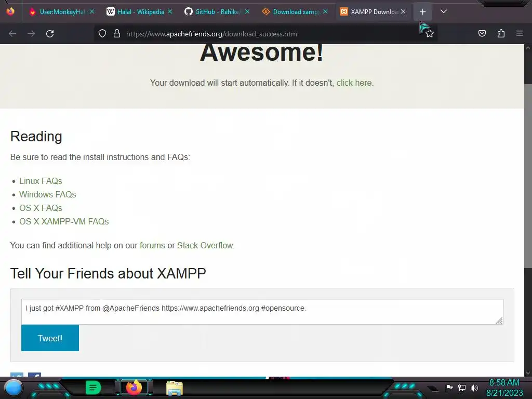532x399 pixels.
Task: Open the Action Center flag tray icon
Action: pyautogui.click(x=449, y=388)
